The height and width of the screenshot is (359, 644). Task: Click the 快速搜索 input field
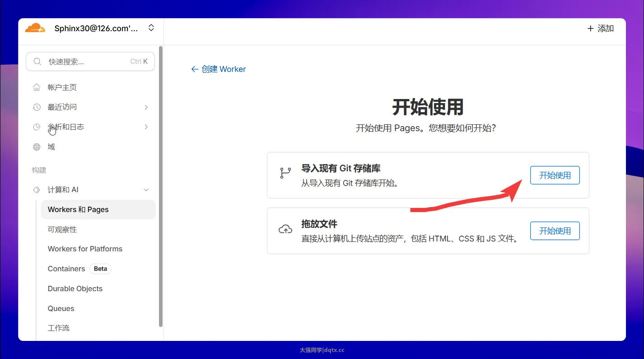(x=86, y=61)
